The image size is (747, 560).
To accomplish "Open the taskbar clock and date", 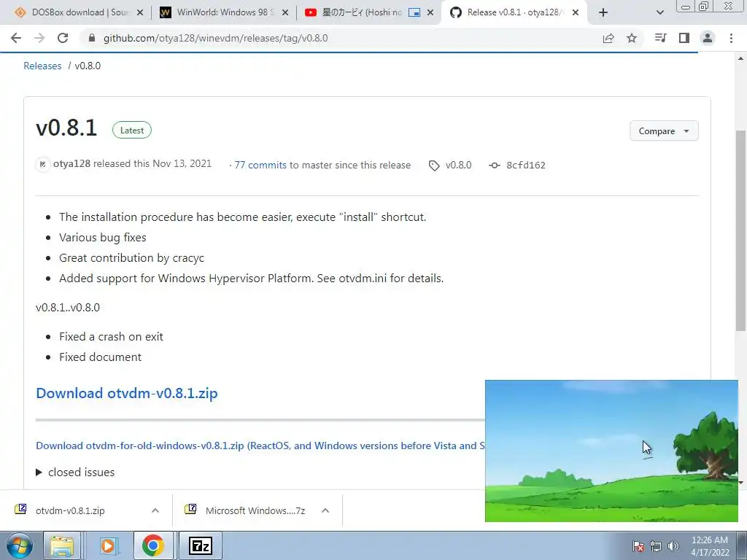I will (710, 546).
